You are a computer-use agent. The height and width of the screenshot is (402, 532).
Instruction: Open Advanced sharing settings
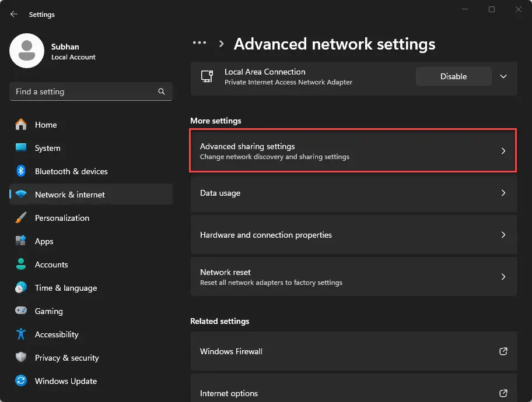353,151
